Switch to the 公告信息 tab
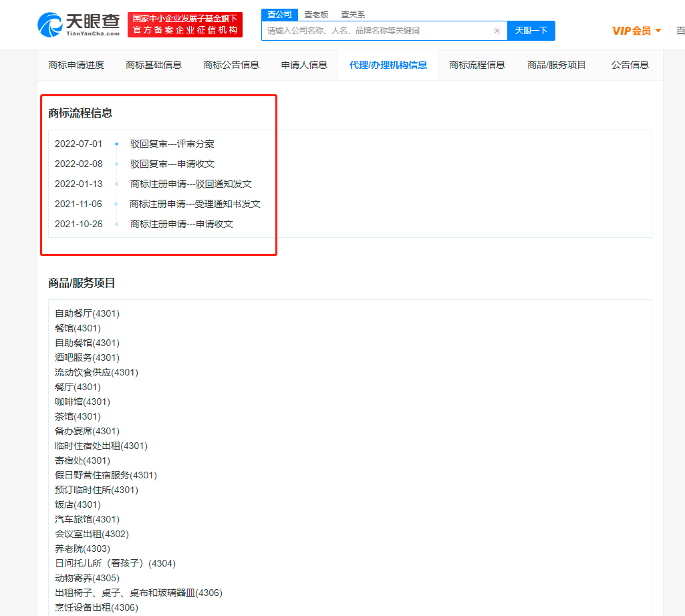685x616 pixels. 630,65
